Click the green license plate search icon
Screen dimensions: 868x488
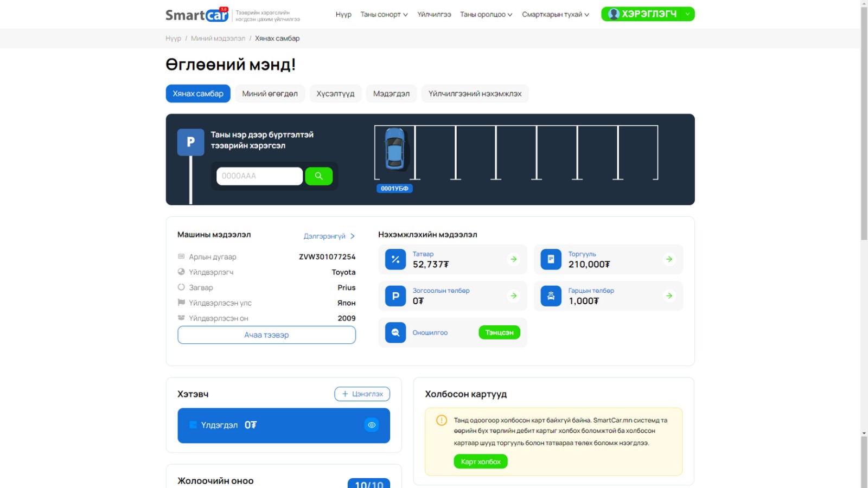tap(318, 176)
